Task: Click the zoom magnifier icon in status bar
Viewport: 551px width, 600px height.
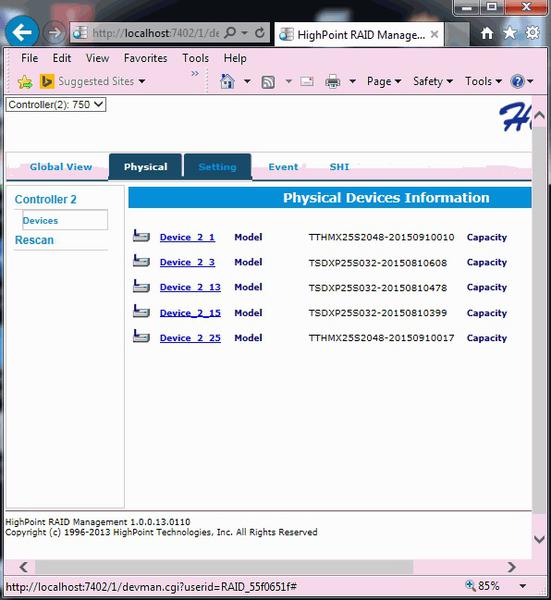Action: pos(470,585)
